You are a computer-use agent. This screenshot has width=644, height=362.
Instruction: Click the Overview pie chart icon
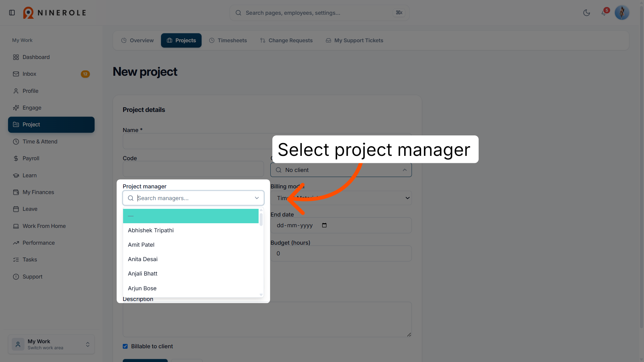click(x=124, y=41)
